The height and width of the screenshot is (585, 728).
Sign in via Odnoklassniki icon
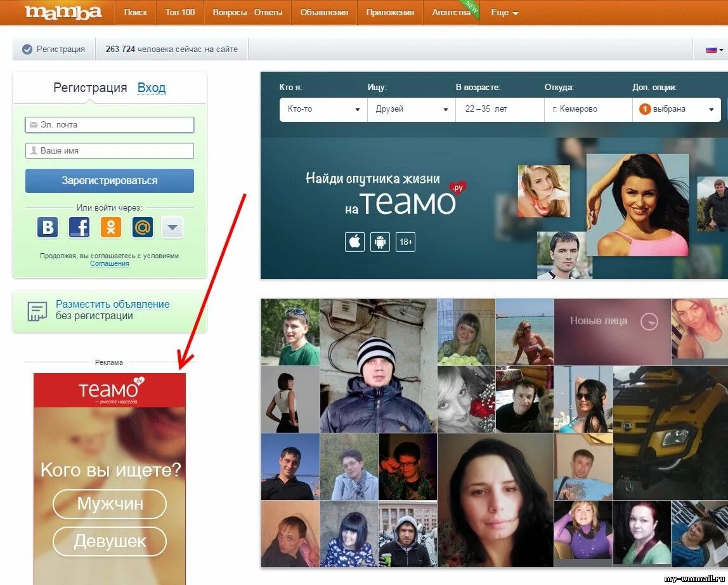click(x=111, y=227)
